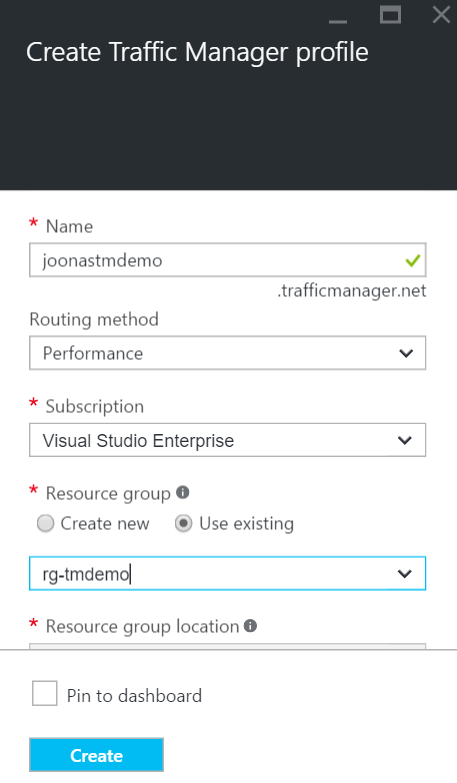Click the Subscription label
457x783 pixels.
[x=94, y=406]
